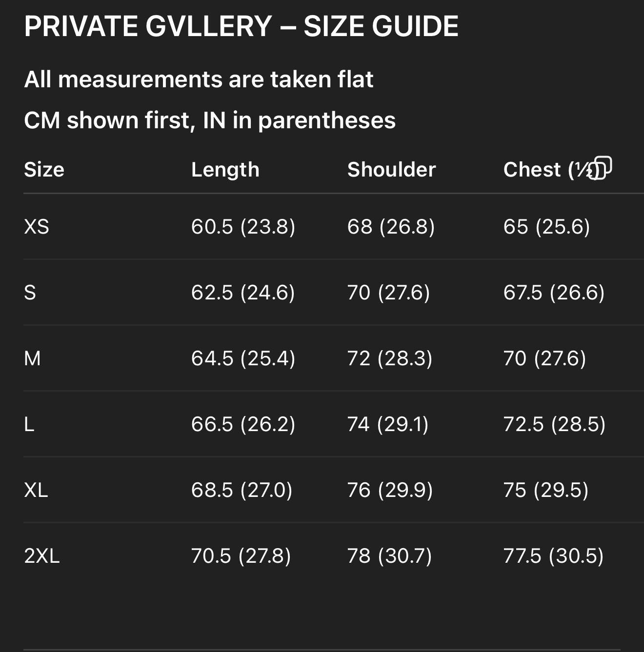Click the S shoulder value 70 (27.6)
The height and width of the screenshot is (652, 644).
point(388,293)
